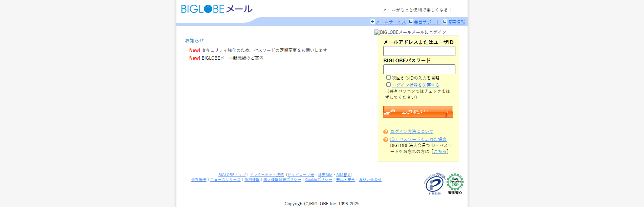The image size is (644, 207).
Task: Open the 格安SIM footer link
Action: click(325, 175)
